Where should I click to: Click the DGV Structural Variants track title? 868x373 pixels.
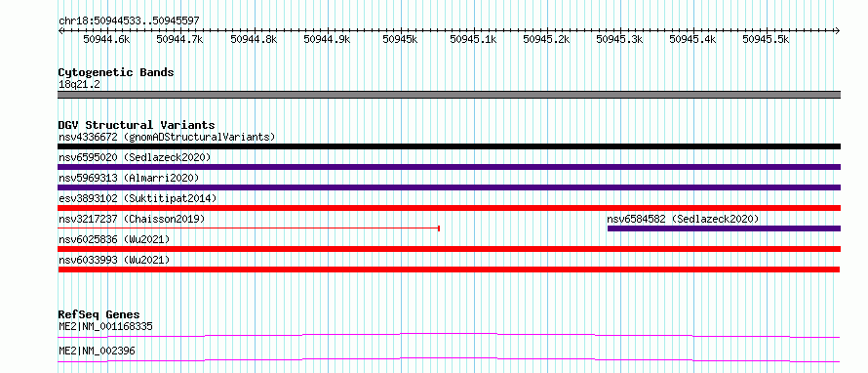[x=137, y=125]
